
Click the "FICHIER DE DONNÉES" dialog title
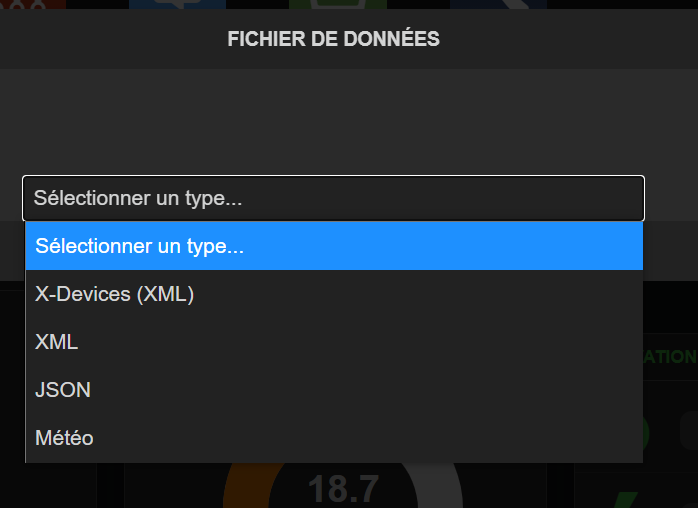tap(333, 40)
